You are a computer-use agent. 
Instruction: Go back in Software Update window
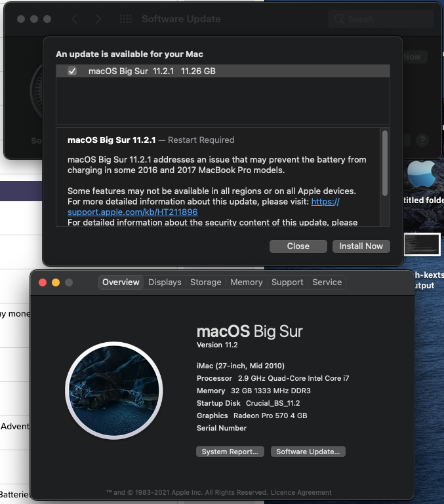coord(74,19)
